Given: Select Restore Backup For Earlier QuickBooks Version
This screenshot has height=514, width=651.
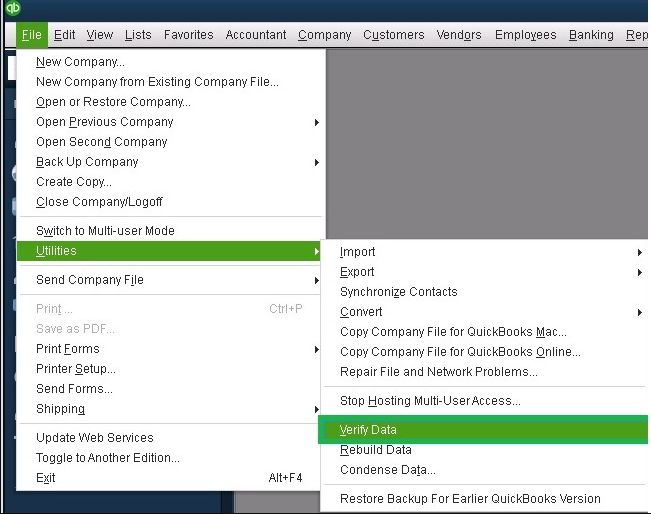Looking at the screenshot, I should tap(485, 499).
